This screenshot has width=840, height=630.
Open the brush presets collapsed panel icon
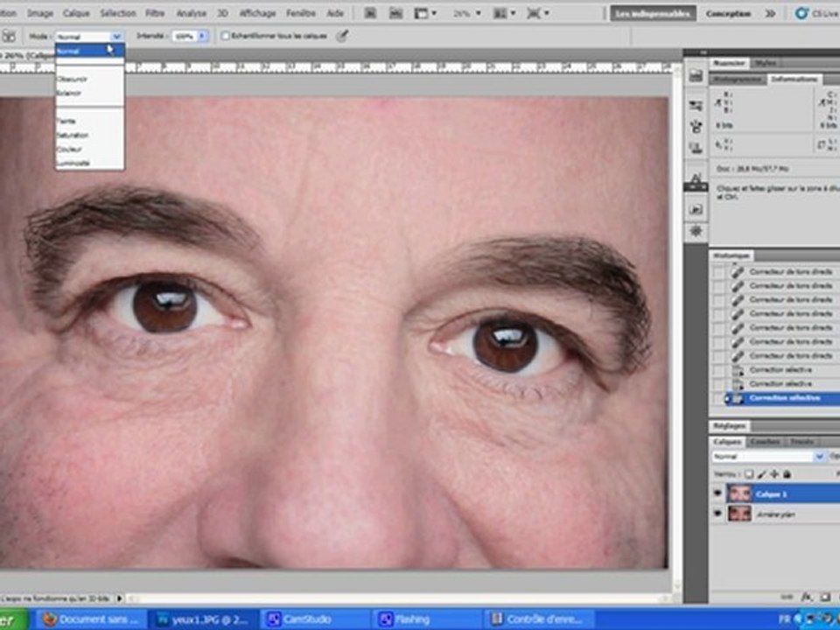[x=696, y=105]
